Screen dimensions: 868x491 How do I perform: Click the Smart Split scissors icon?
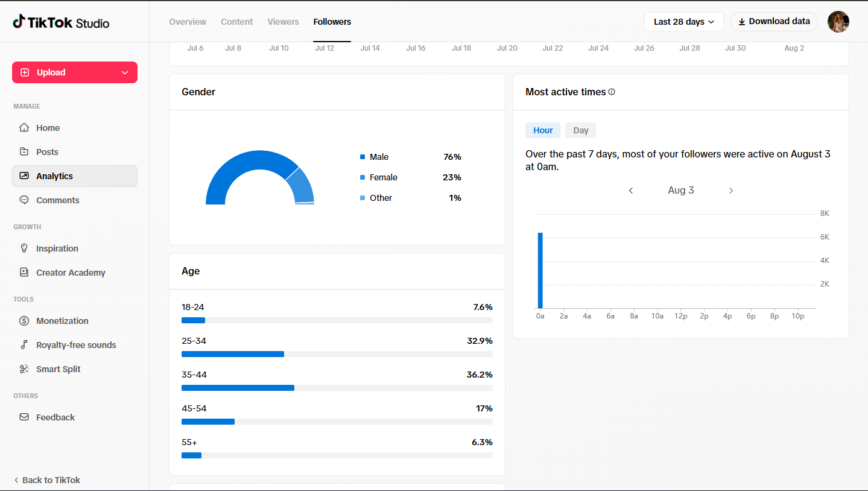coord(24,369)
